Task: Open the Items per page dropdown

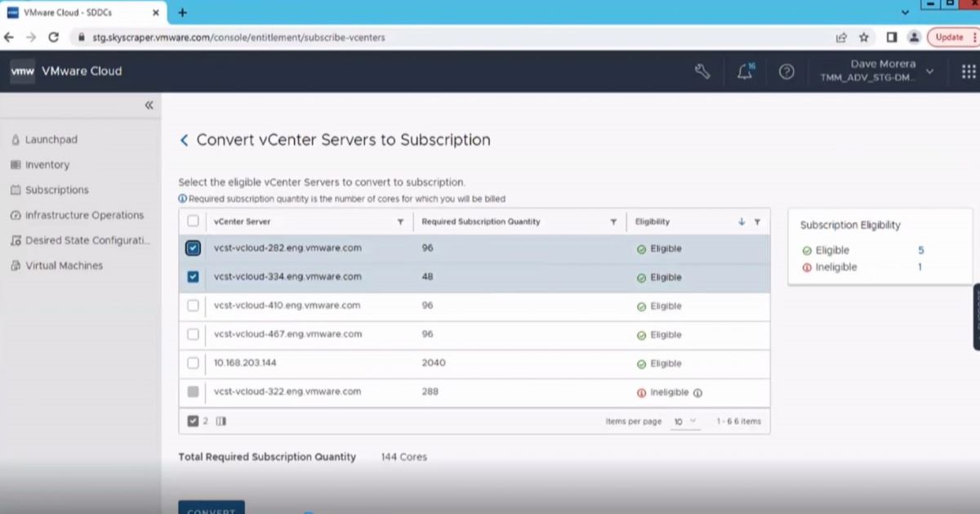Action: click(x=686, y=421)
